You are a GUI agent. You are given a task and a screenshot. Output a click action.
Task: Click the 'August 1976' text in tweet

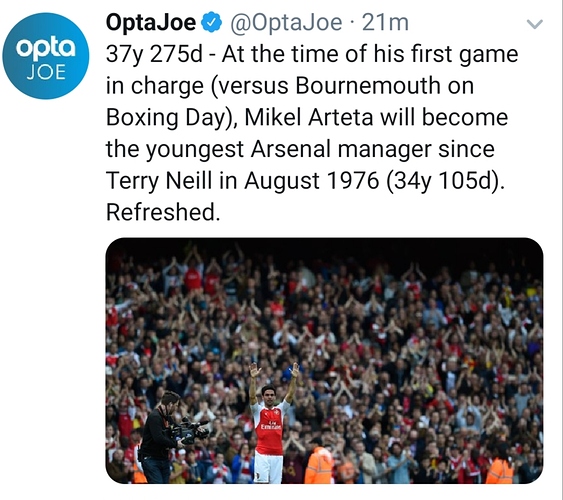(312, 180)
